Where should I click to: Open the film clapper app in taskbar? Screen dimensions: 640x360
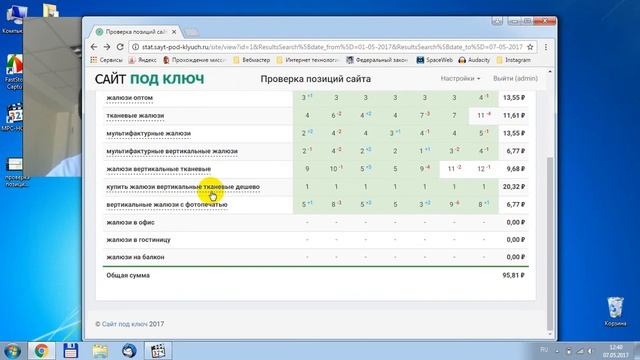[x=158, y=351]
